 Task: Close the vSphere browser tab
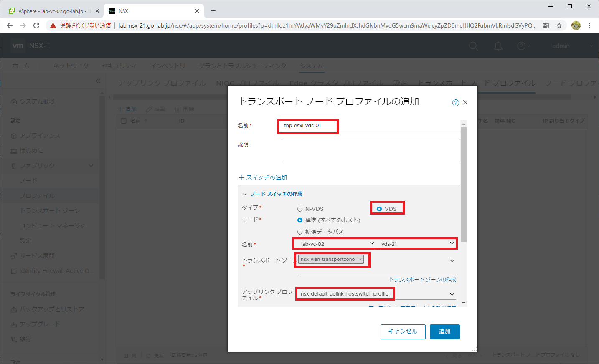click(97, 11)
